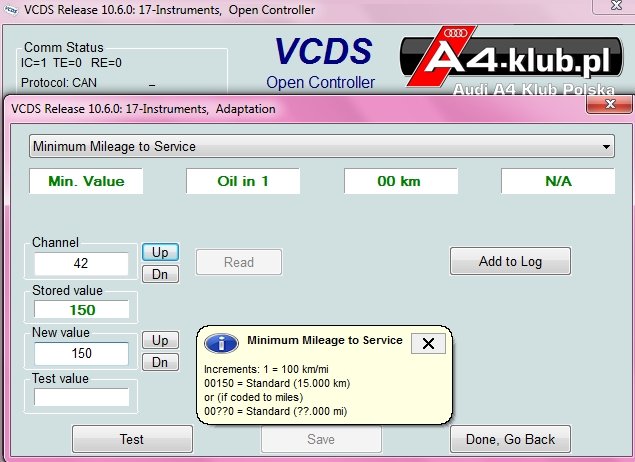Click 'IC=1 TE=0 RE=0' comm status text

pyautogui.click(x=71, y=63)
